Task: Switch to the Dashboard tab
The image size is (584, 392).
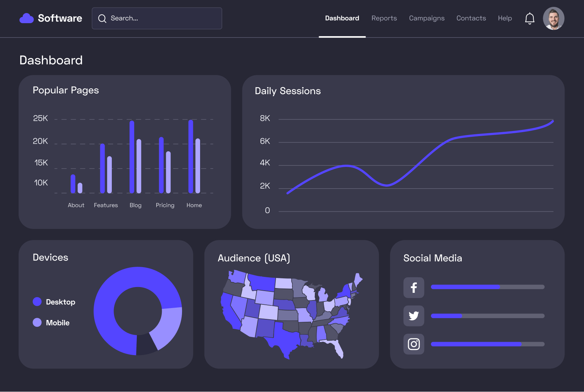Action: coord(342,18)
